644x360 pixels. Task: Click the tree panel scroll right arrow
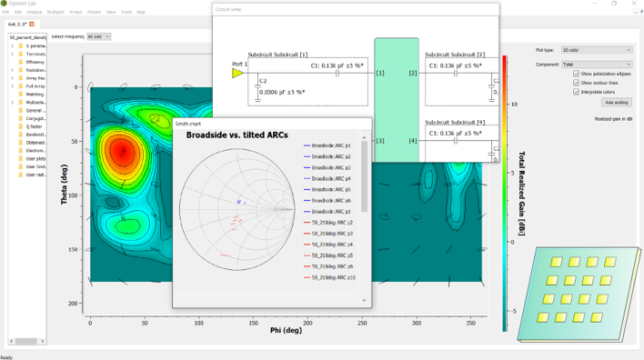43,341
